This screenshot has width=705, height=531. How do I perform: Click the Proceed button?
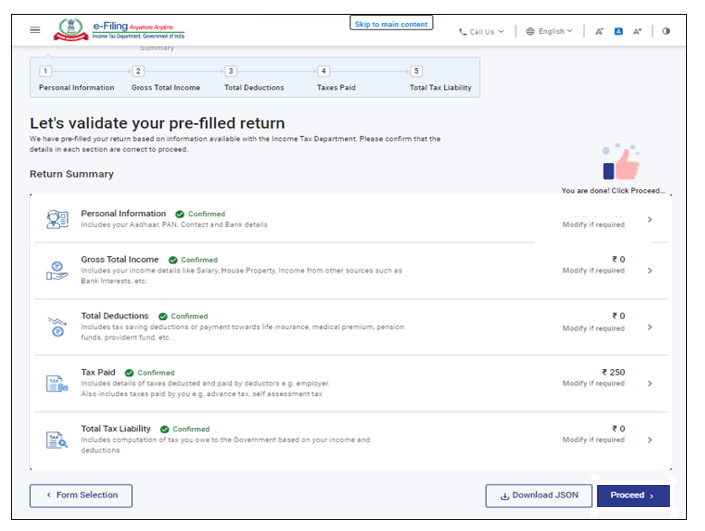click(x=632, y=495)
